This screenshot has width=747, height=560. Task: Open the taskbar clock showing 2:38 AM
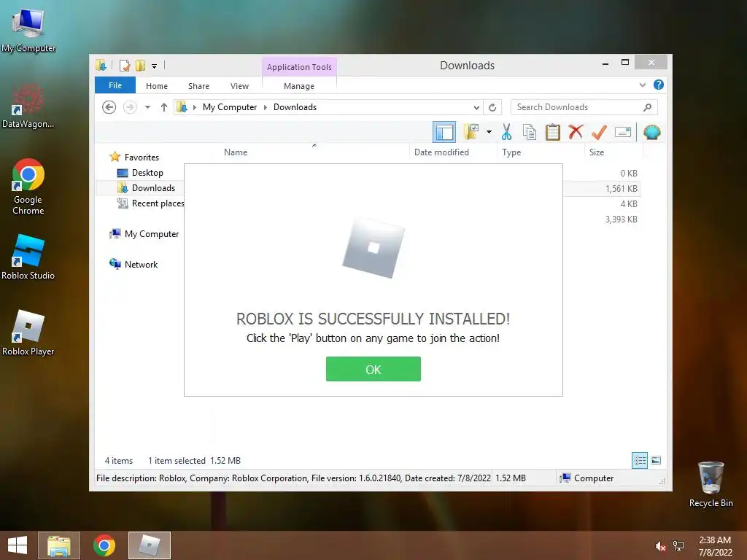(715, 546)
